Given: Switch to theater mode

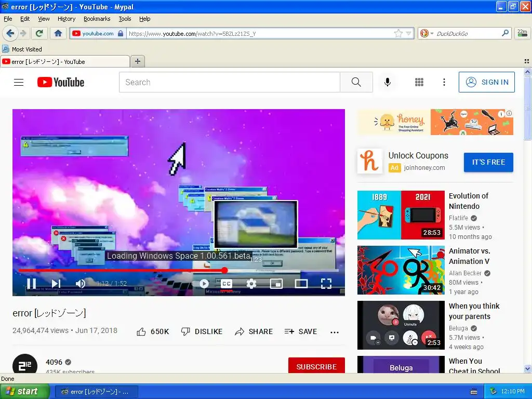Looking at the screenshot, I should click(301, 283).
